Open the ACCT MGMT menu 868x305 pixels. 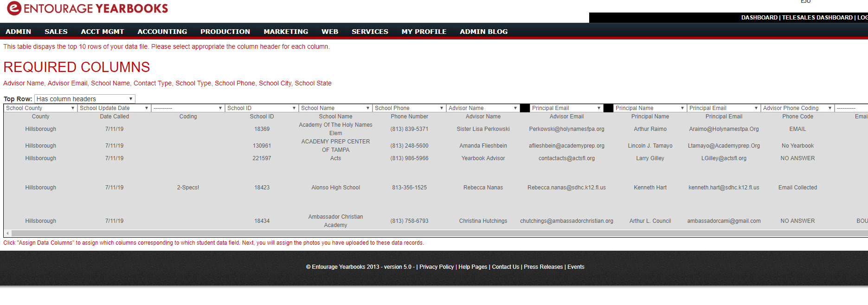click(103, 32)
